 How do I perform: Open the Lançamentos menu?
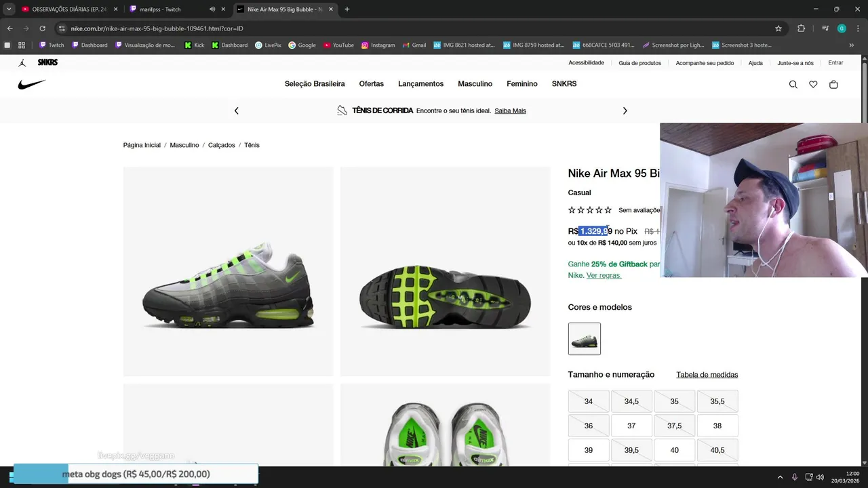[x=420, y=84]
